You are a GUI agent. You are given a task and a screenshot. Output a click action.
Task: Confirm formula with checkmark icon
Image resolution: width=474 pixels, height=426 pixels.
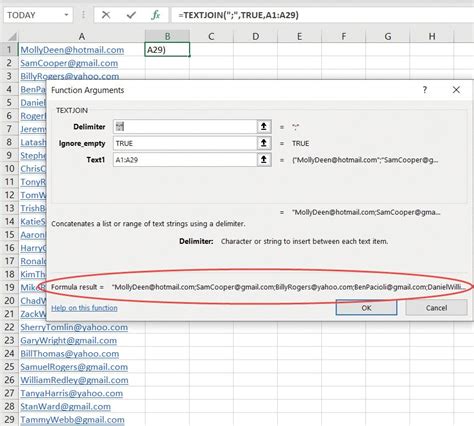131,15
